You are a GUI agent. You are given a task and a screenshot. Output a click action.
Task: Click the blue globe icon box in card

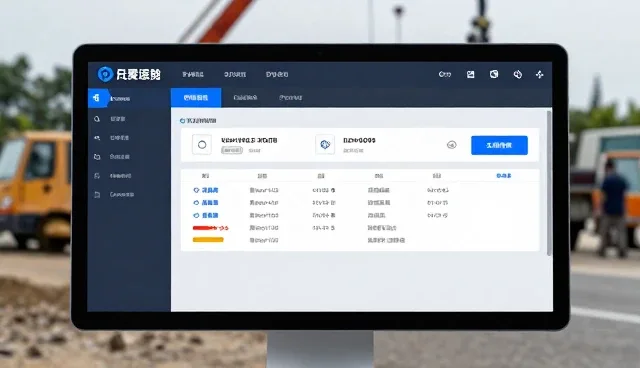tap(325, 144)
